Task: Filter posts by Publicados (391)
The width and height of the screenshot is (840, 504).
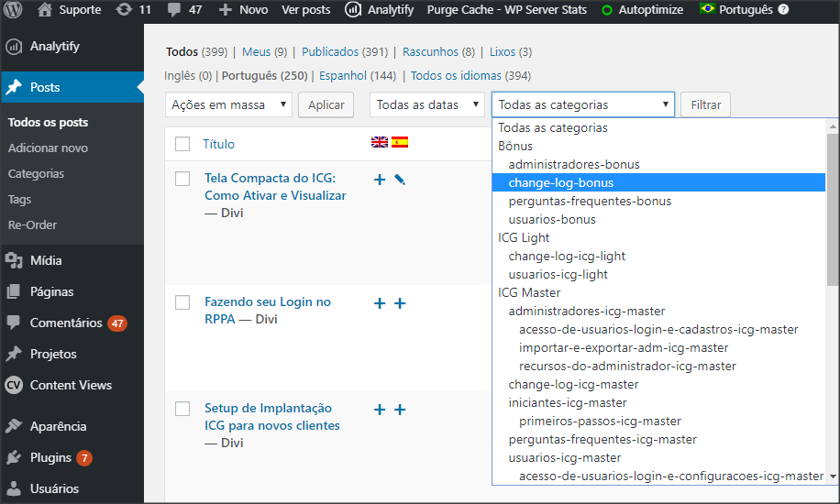Action: [x=345, y=52]
